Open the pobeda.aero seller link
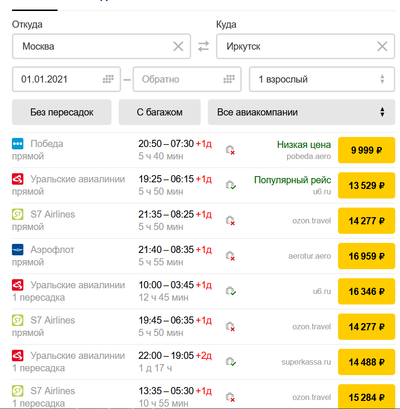 point(309,156)
